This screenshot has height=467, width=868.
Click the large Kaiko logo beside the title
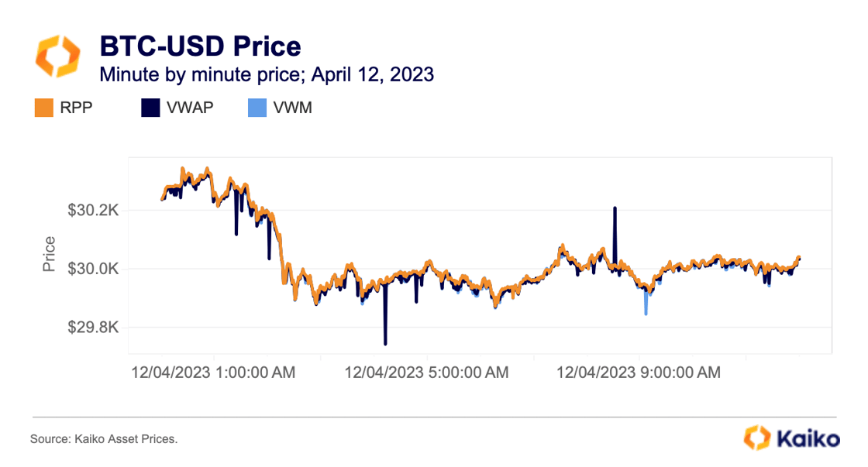pos(57,55)
